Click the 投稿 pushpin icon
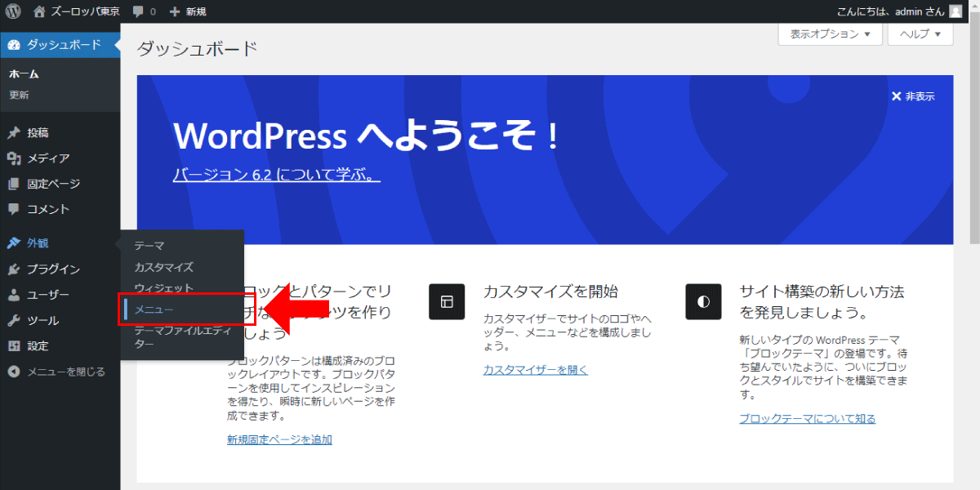 coord(14,133)
